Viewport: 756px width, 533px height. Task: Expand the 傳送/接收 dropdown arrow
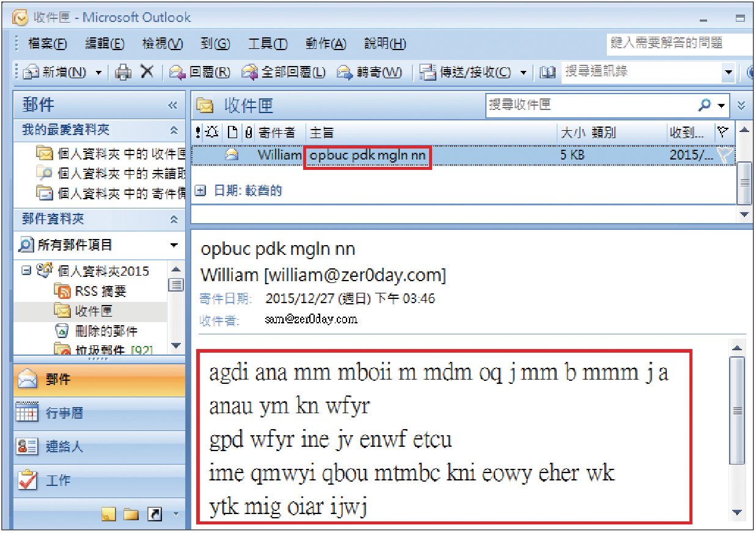523,73
